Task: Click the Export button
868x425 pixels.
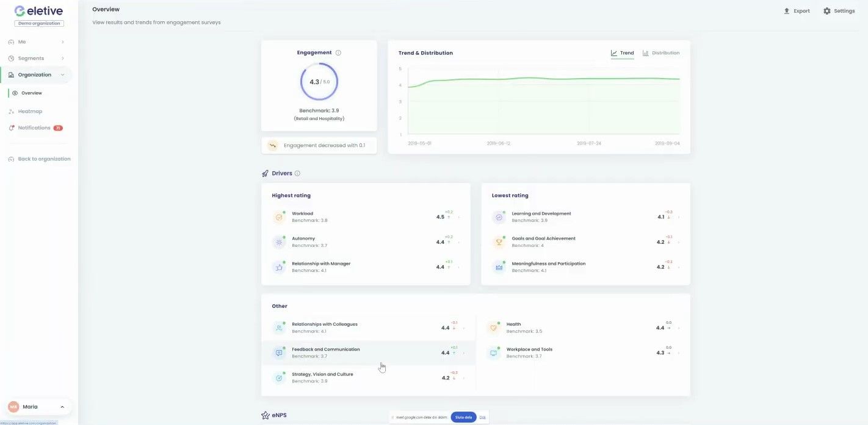Action: pos(797,11)
